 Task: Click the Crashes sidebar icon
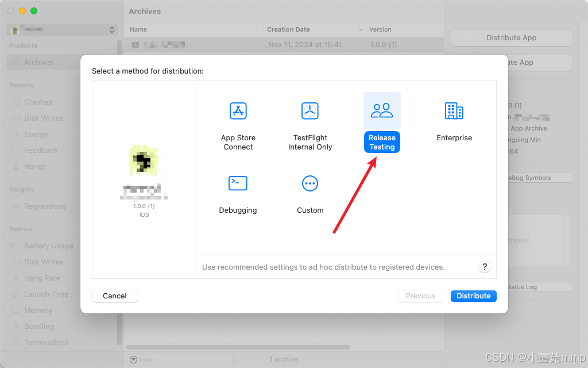point(16,102)
